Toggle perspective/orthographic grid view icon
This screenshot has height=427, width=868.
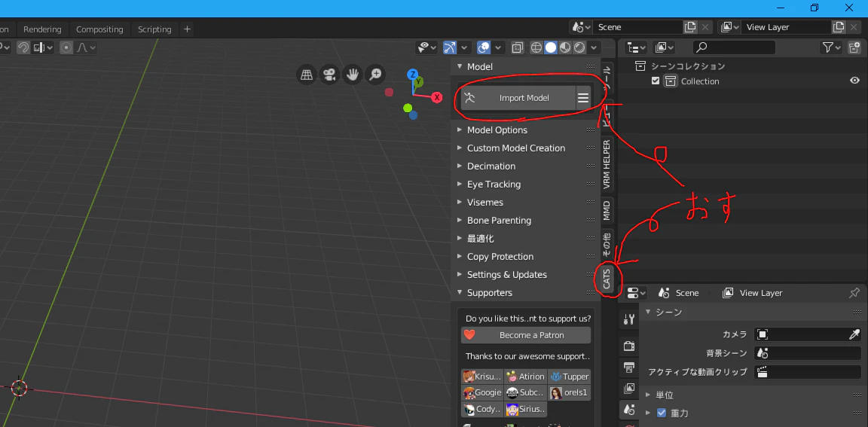tap(307, 74)
